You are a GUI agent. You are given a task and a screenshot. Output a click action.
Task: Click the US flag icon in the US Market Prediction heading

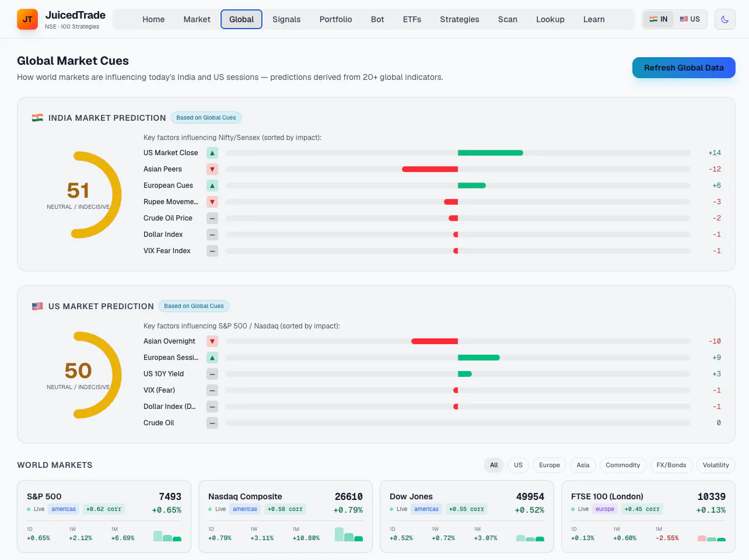click(x=37, y=306)
